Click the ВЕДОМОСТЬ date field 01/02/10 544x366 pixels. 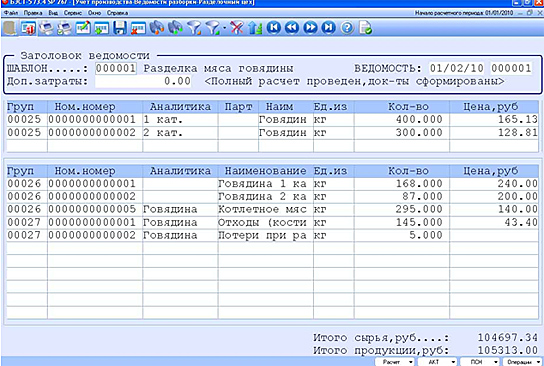click(457, 68)
